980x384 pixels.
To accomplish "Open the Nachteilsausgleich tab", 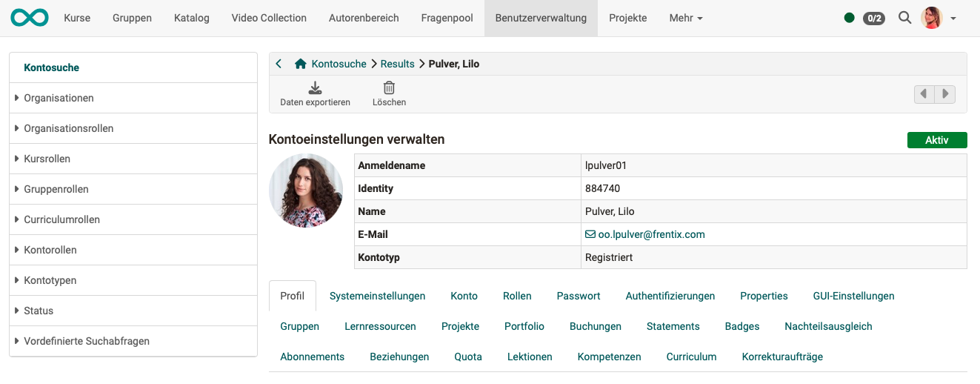I will 829,326.
